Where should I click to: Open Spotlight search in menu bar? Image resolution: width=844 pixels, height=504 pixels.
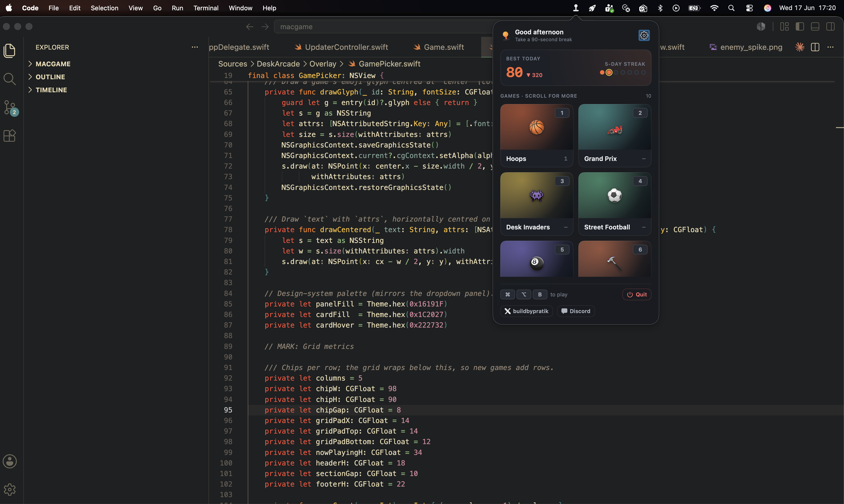[x=731, y=8]
